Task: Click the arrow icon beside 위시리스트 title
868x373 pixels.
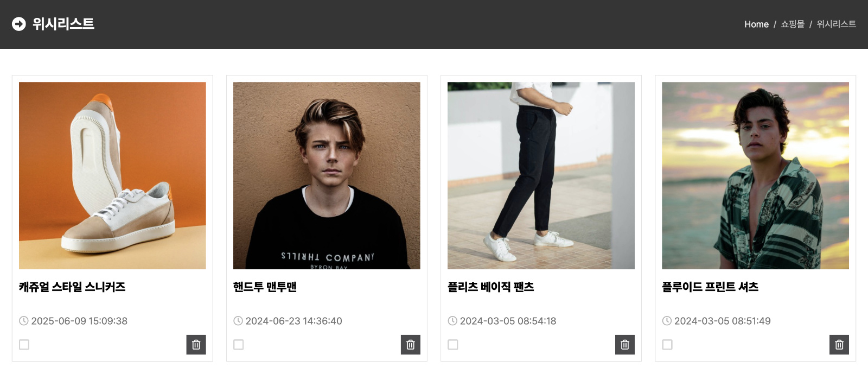Action: (19, 24)
